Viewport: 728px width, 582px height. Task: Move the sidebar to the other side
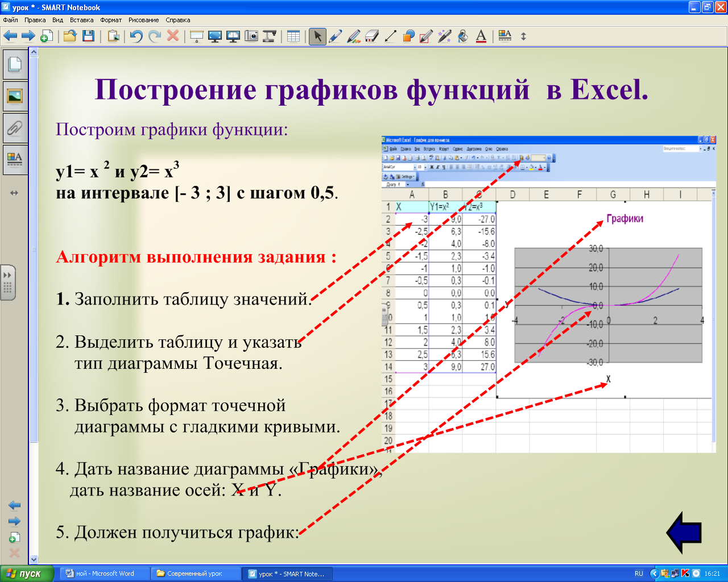pyautogui.click(x=14, y=193)
